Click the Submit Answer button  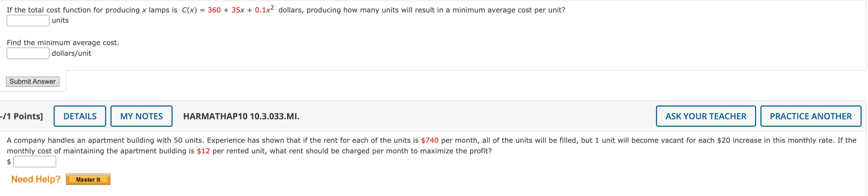pos(33,82)
